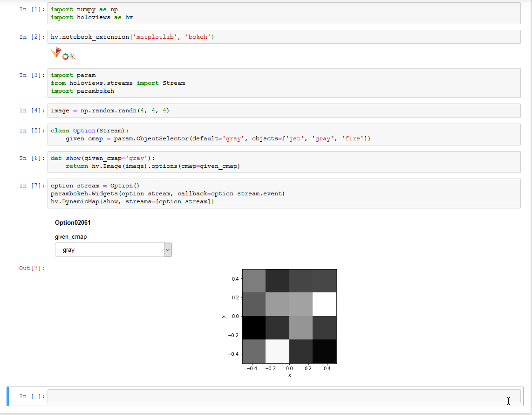Click inside the empty bottom code cell
532x415 pixels.
tap(280, 396)
